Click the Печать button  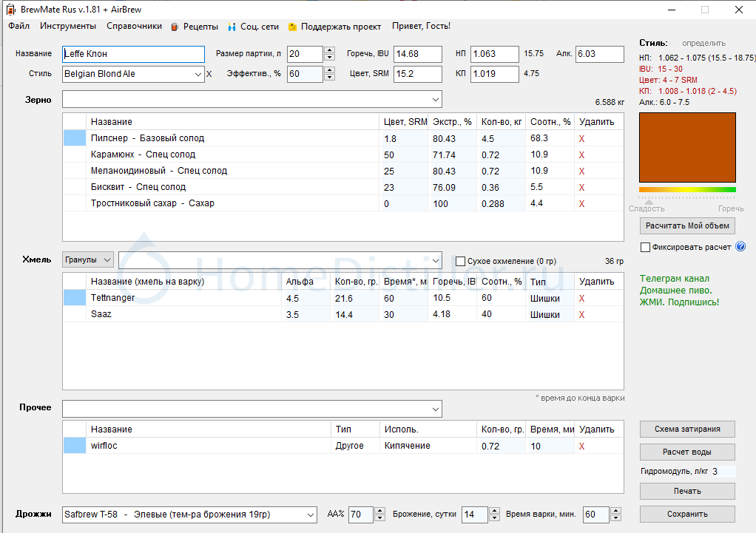click(687, 491)
